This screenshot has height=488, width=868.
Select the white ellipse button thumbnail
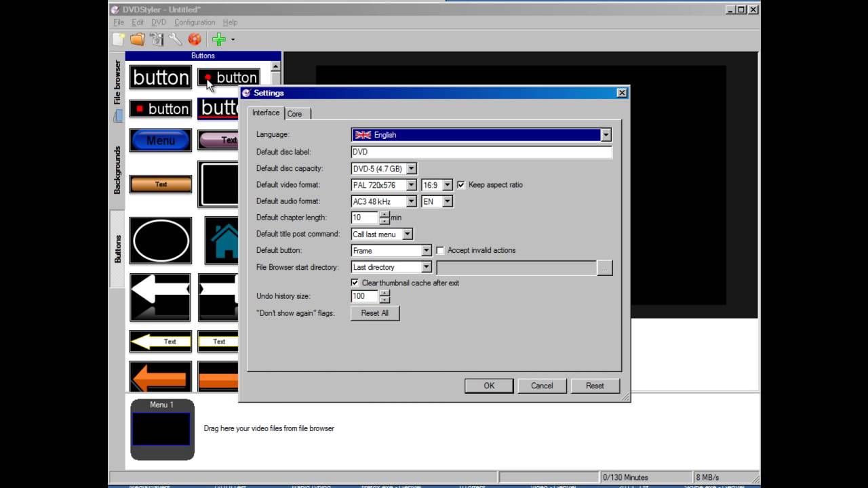(x=161, y=240)
